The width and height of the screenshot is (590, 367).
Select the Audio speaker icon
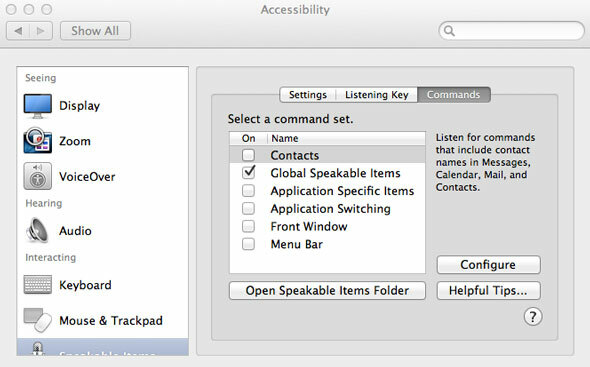(x=38, y=230)
